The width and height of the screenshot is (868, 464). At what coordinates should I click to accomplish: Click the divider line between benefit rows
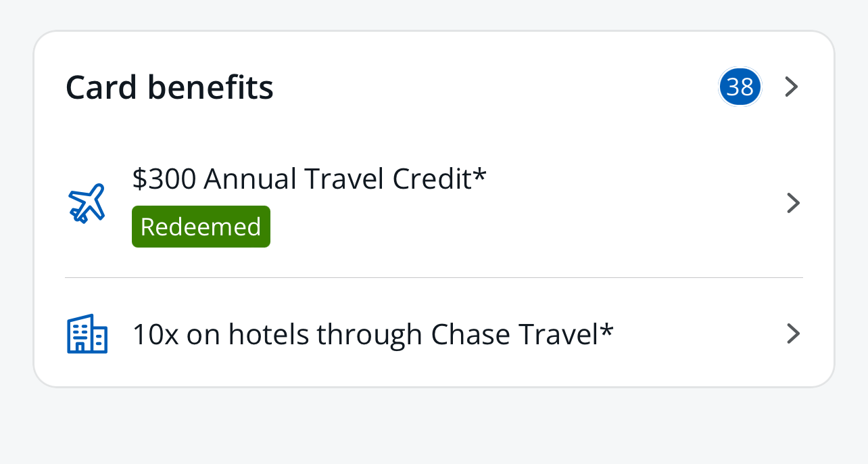click(433, 278)
